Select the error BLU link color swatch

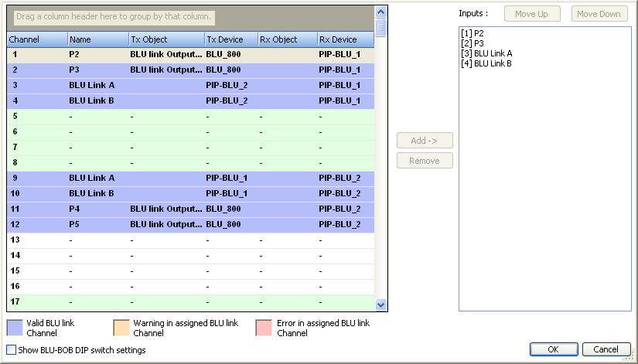[x=264, y=328]
